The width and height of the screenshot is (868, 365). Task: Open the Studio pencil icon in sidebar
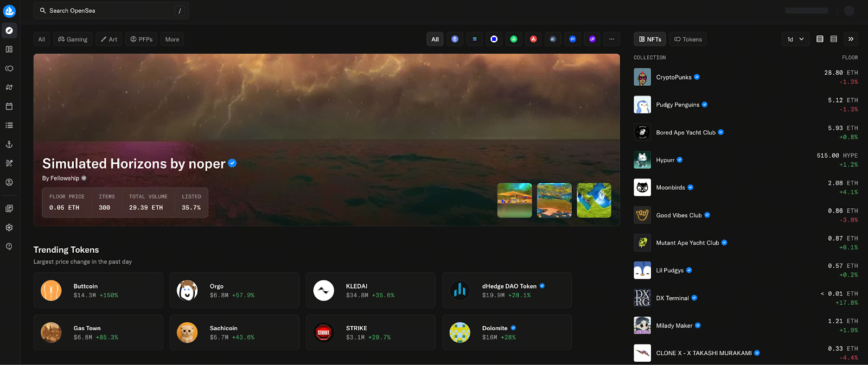pos(9,163)
